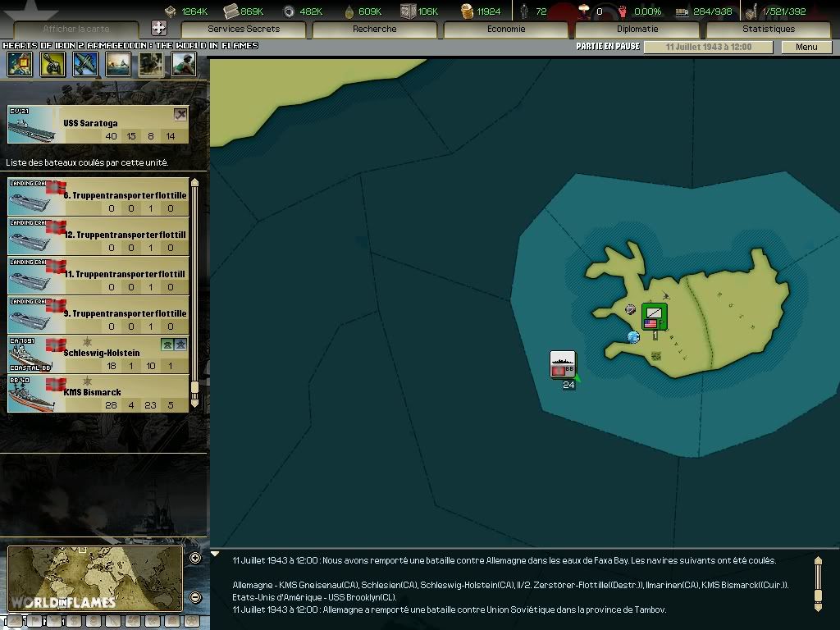
Task: Open the air units airplane icon
Action: [85, 64]
